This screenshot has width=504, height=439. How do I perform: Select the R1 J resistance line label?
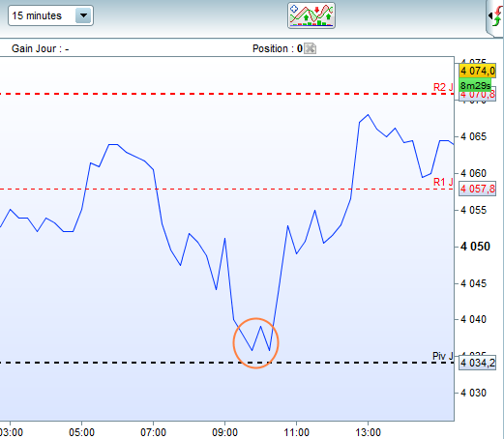point(443,182)
